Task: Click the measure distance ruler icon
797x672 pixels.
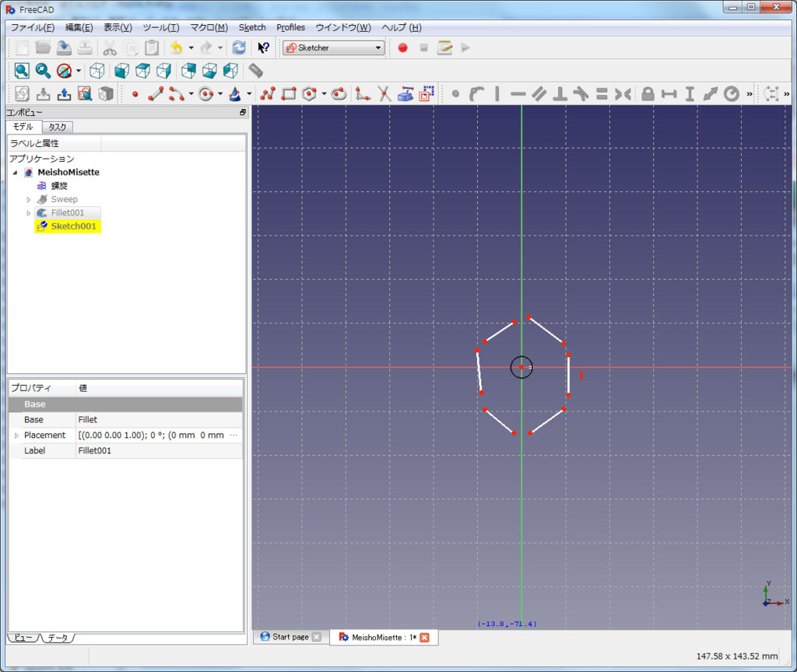Action: coord(256,71)
